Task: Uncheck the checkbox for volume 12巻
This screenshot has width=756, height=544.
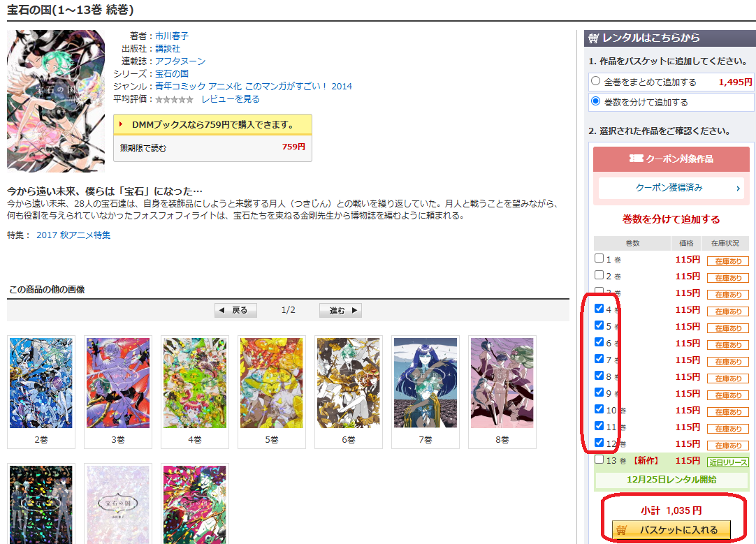Action: click(x=599, y=443)
